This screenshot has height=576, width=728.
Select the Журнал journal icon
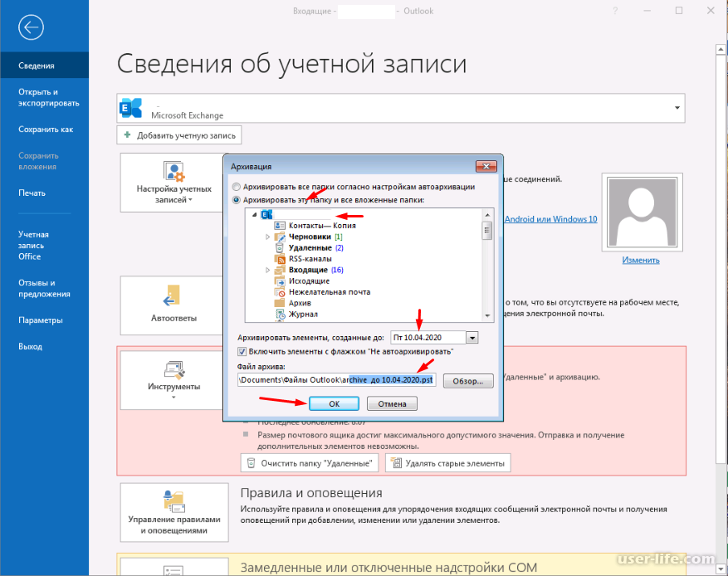pyautogui.click(x=280, y=315)
